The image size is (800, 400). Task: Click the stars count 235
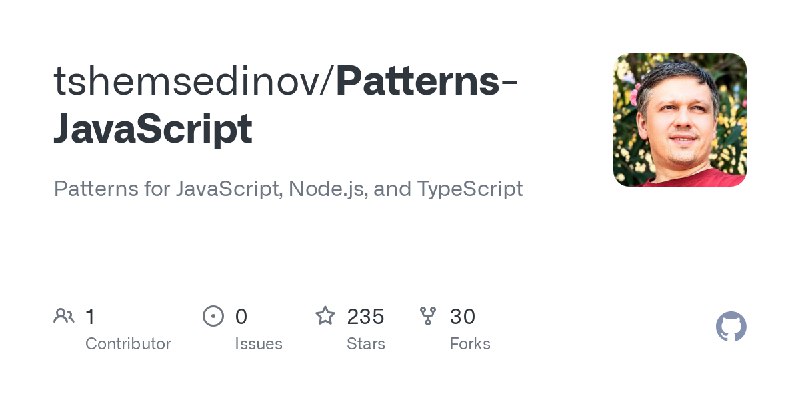click(x=365, y=317)
